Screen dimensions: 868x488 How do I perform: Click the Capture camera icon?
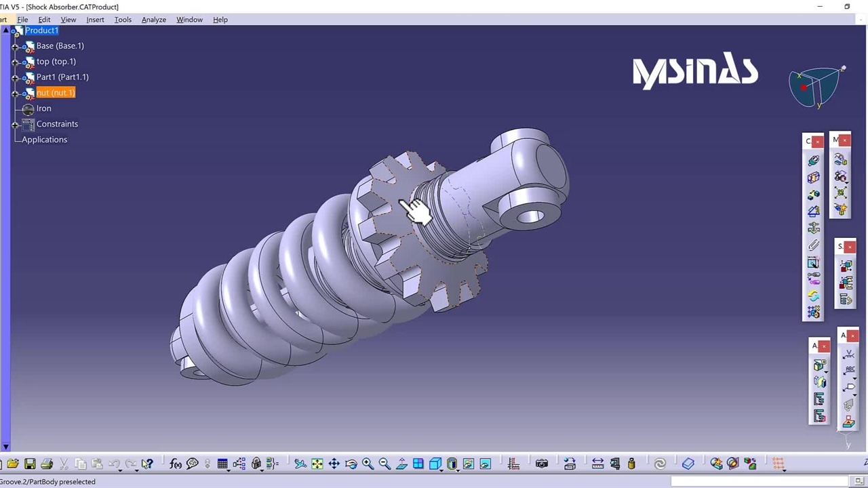[x=542, y=464]
